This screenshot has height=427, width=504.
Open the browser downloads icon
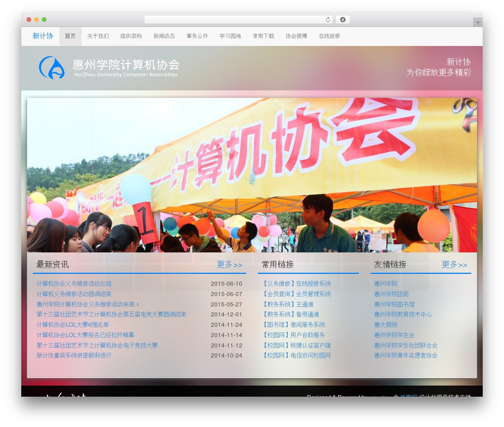(343, 20)
